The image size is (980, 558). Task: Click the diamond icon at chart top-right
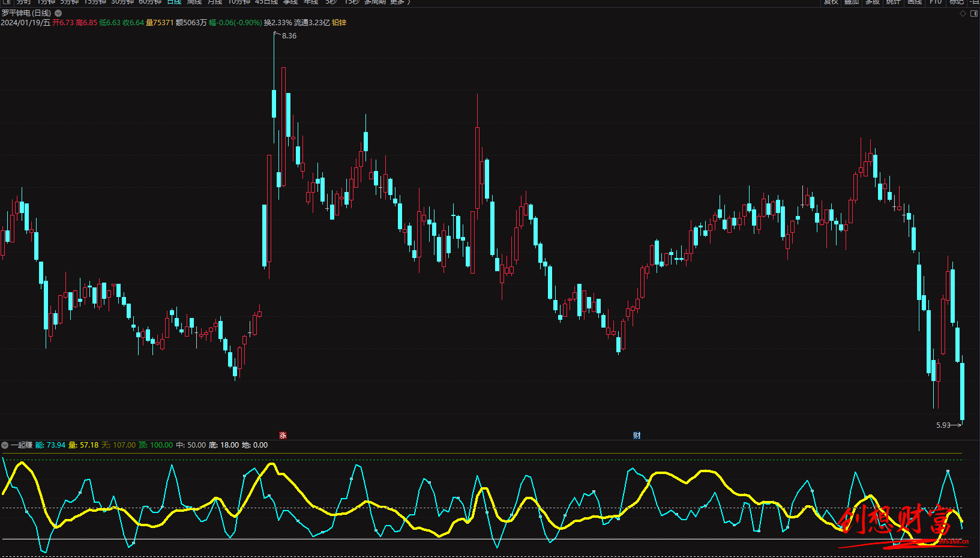[x=963, y=13]
